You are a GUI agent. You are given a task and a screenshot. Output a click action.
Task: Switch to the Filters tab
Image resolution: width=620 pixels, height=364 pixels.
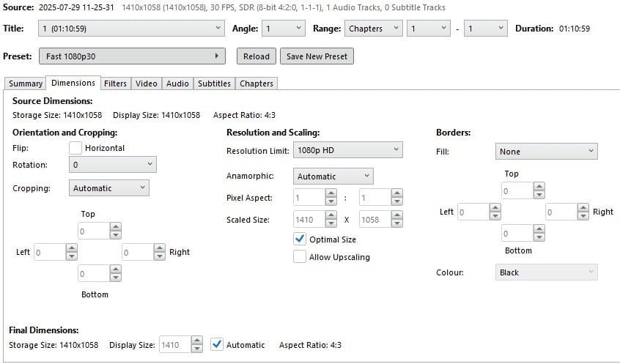(116, 83)
